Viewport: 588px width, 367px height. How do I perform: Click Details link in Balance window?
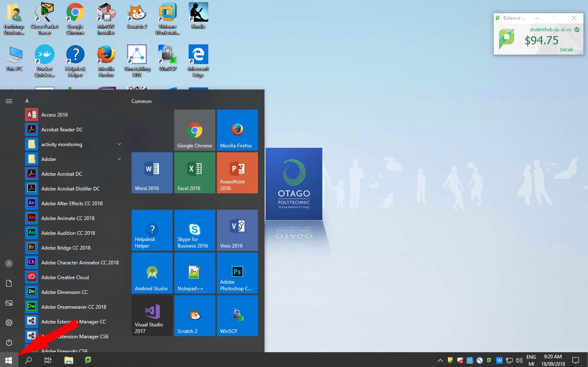570,50
